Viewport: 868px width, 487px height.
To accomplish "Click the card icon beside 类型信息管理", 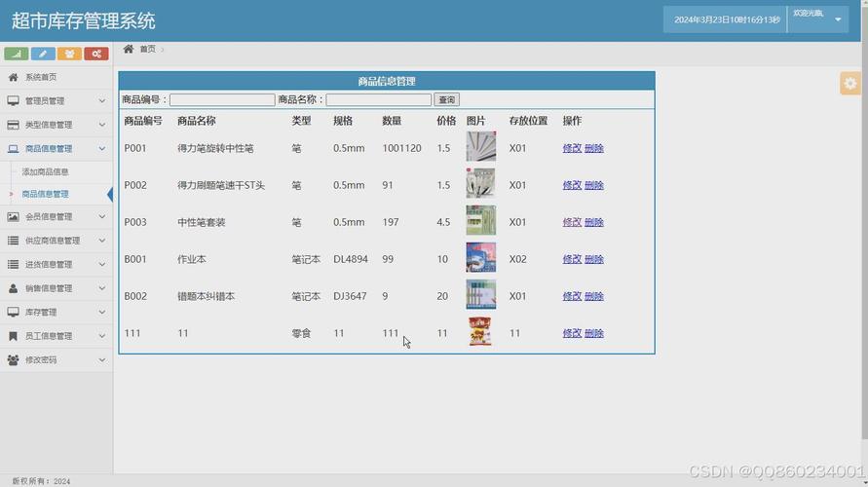I will (14, 125).
